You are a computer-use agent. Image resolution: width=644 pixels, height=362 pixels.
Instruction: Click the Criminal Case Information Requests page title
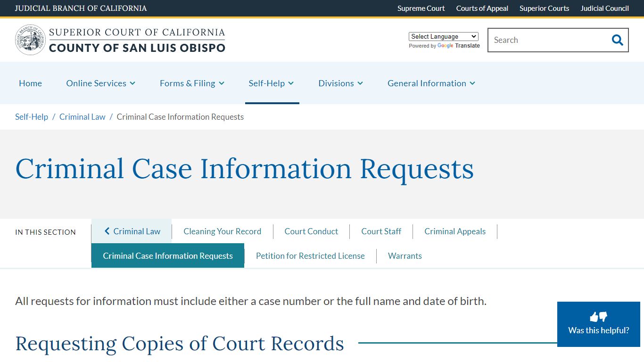(244, 169)
